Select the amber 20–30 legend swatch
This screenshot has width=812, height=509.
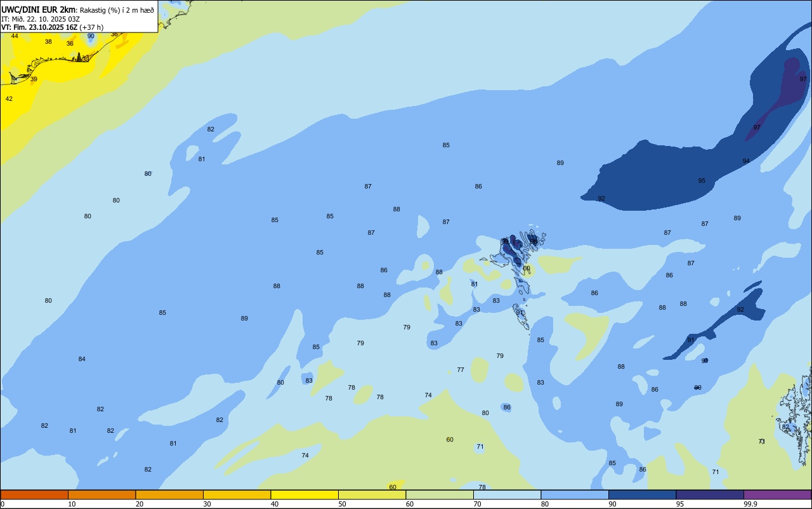169,494
